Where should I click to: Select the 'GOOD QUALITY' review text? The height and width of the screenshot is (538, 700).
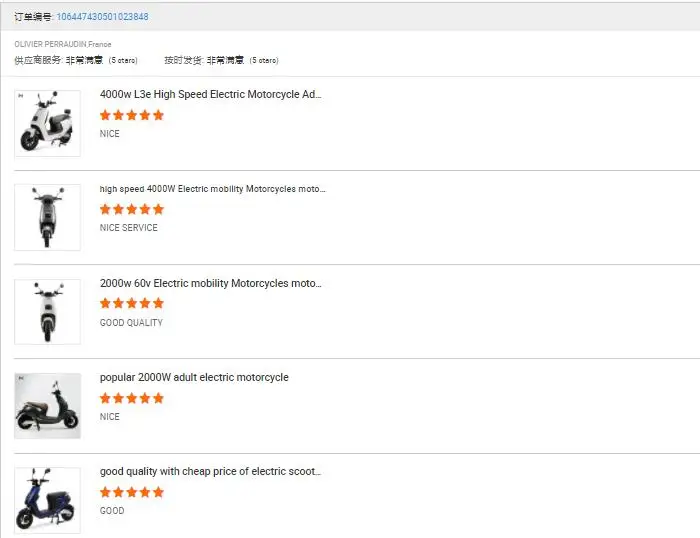coord(131,322)
